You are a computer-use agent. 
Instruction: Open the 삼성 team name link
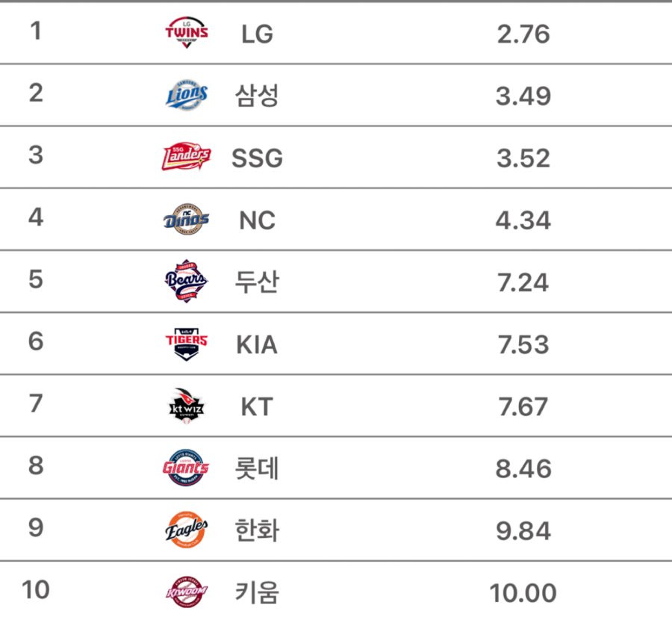pos(257,96)
